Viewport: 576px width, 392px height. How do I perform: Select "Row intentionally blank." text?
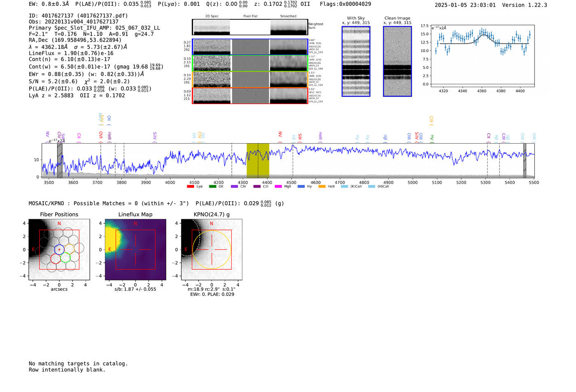pyautogui.click(x=67, y=370)
